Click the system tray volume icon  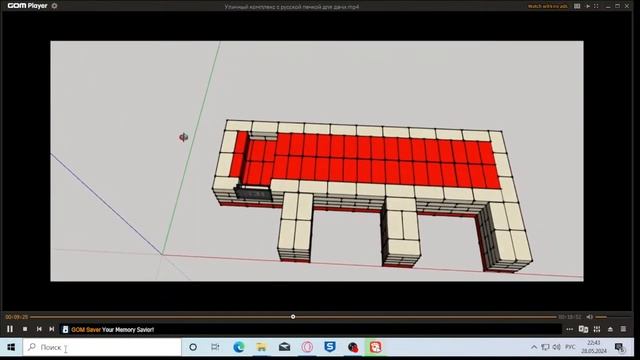556,347
